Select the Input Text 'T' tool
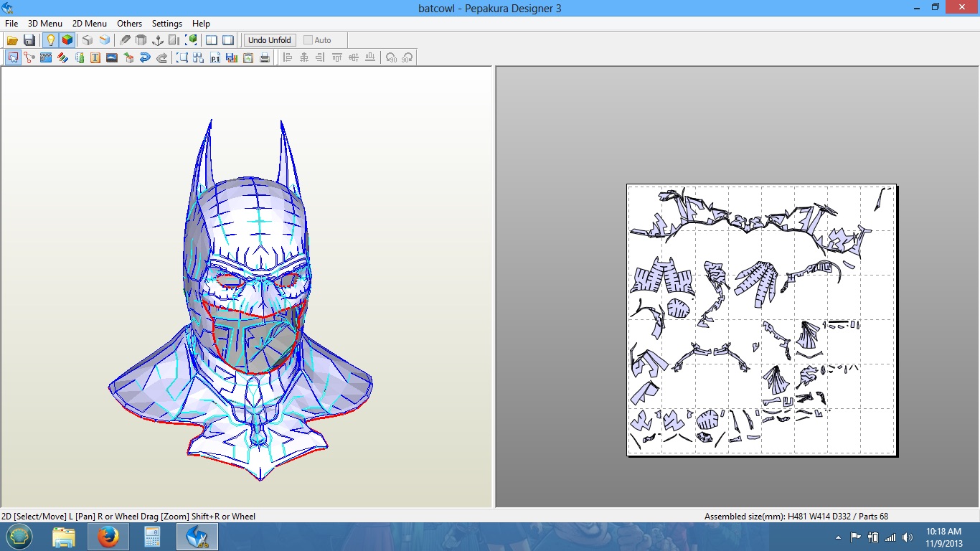Screen dimensions: 980x551 pyautogui.click(x=95, y=57)
